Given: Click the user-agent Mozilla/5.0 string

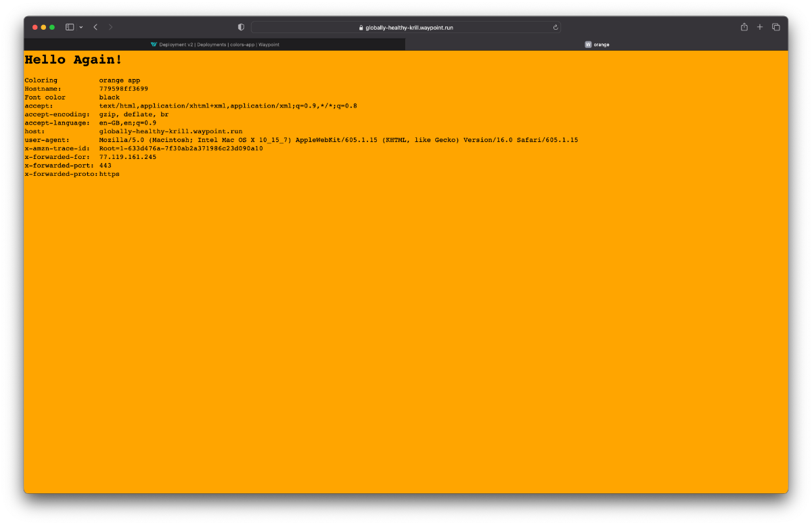Looking at the screenshot, I should coord(338,140).
